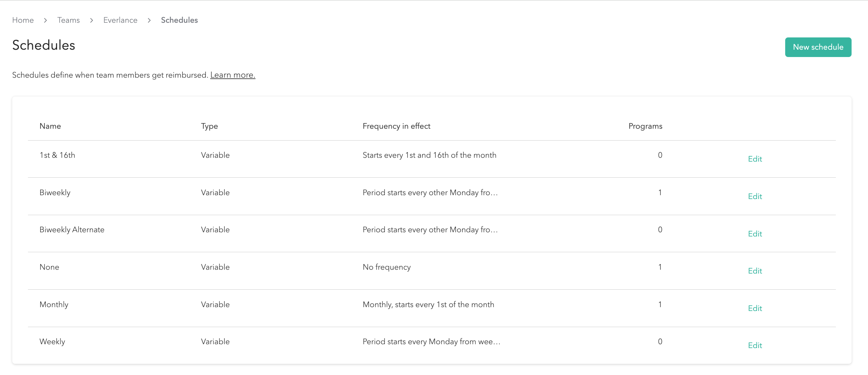
Task: Click chevron between Home and Teams
Action: tap(45, 20)
